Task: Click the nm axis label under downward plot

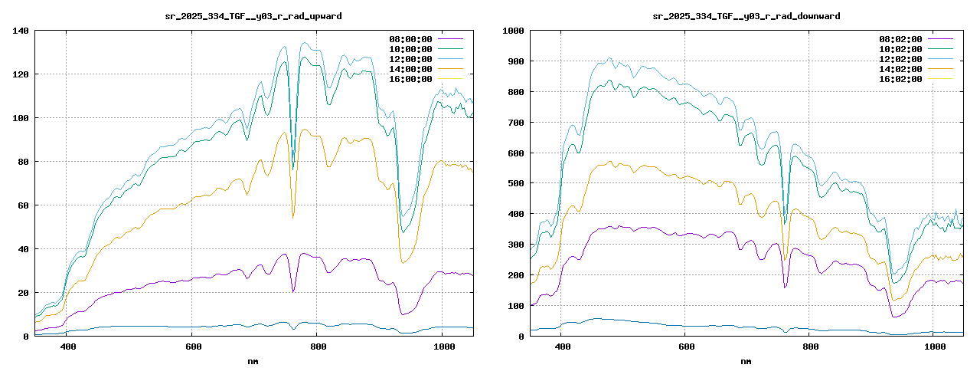Action: coord(746,360)
